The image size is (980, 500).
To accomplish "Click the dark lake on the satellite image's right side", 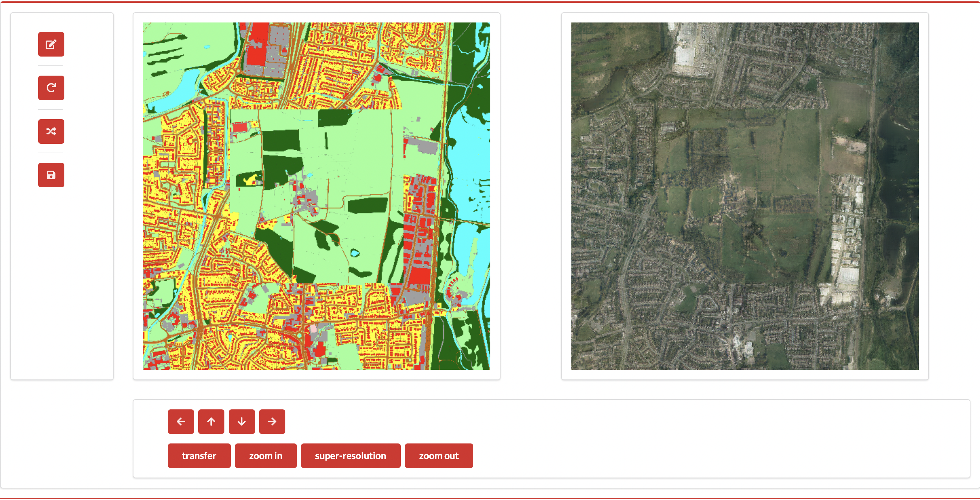I will 898,171.
